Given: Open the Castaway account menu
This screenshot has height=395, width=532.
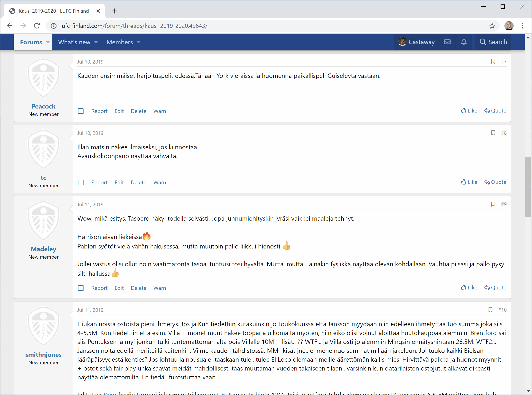Looking at the screenshot, I should coord(416,42).
